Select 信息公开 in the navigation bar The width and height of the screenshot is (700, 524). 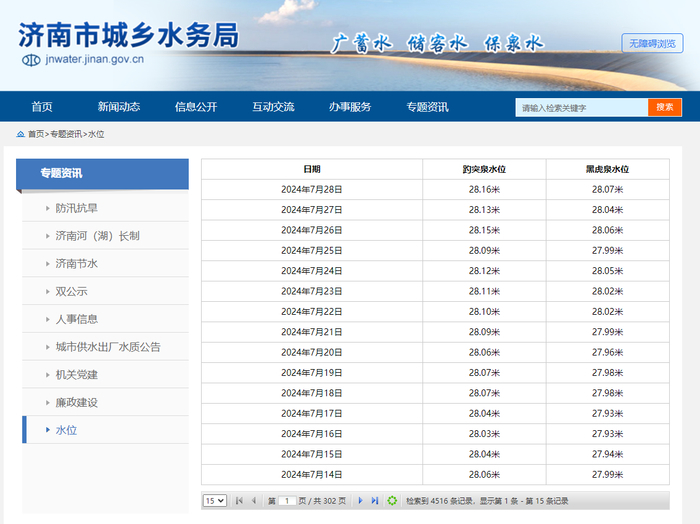pyautogui.click(x=196, y=107)
